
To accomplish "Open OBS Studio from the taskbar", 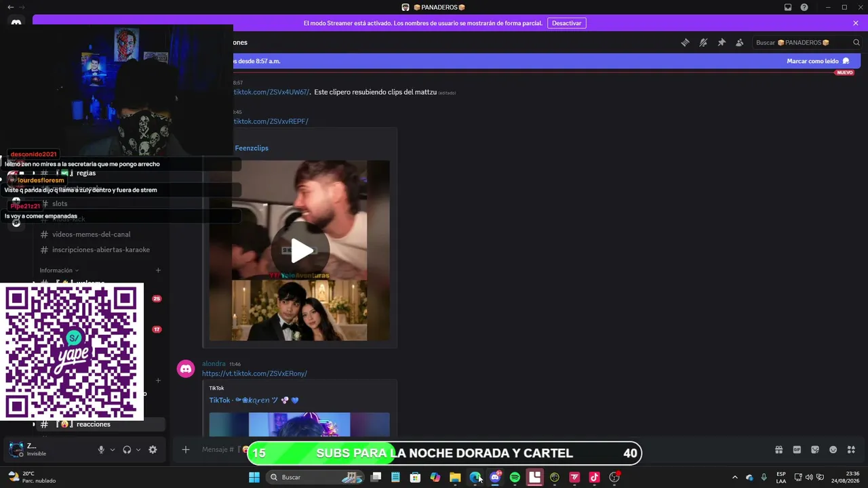I will click(614, 477).
